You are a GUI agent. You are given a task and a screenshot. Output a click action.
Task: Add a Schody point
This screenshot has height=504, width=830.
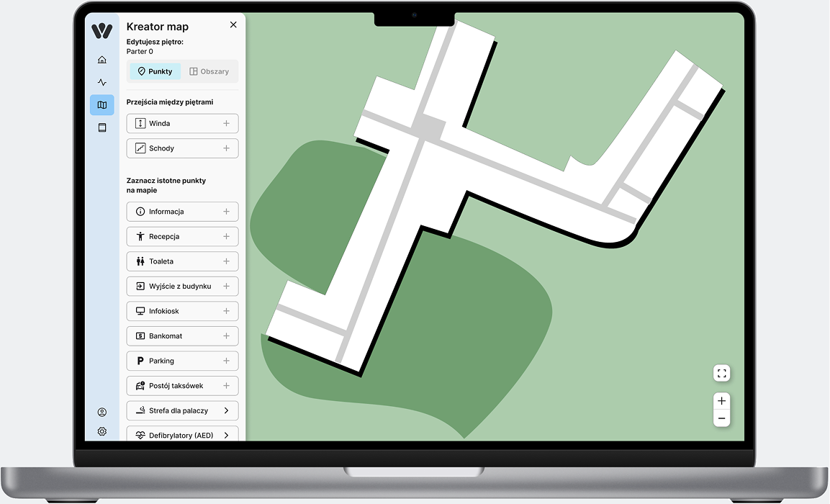point(226,148)
